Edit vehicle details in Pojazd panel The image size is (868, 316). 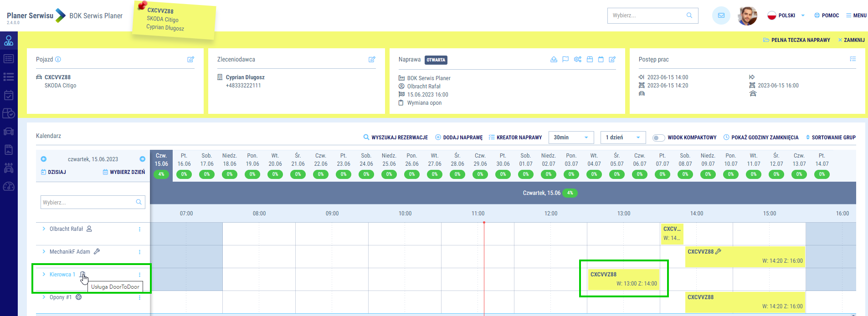click(190, 60)
